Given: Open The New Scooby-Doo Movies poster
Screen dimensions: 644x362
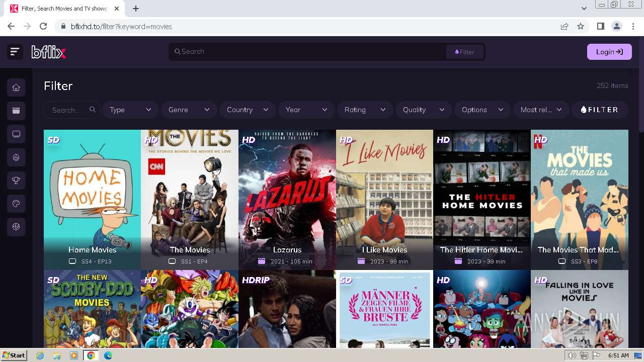Looking at the screenshot, I should pyautogui.click(x=92, y=309).
